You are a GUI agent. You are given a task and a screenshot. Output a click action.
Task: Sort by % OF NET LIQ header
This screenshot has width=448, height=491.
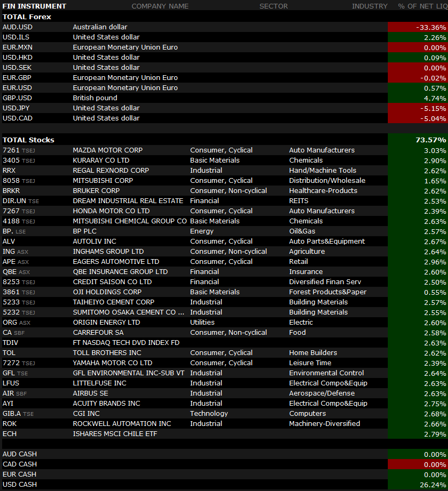point(422,6)
